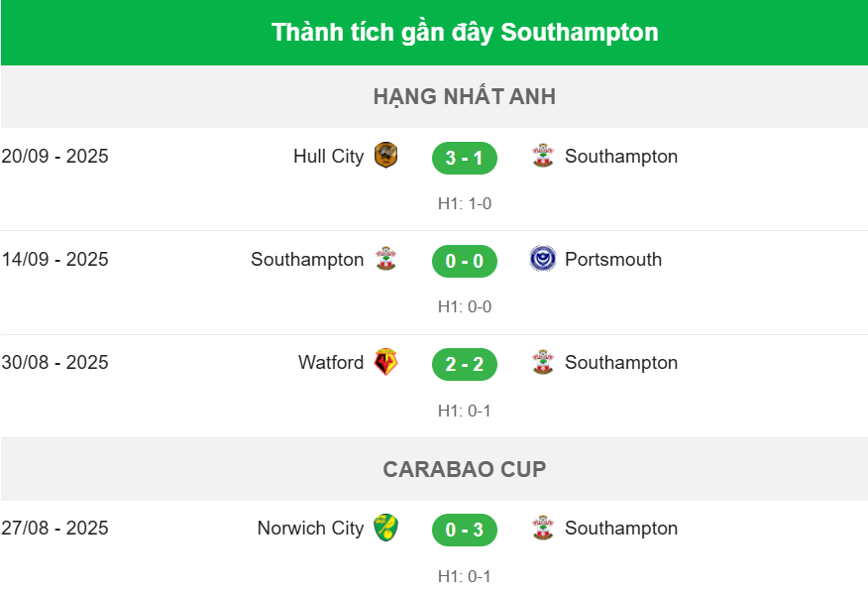868x596 pixels.
Task: Click Southampton crest in Hull City match
Action: pyautogui.click(x=543, y=156)
